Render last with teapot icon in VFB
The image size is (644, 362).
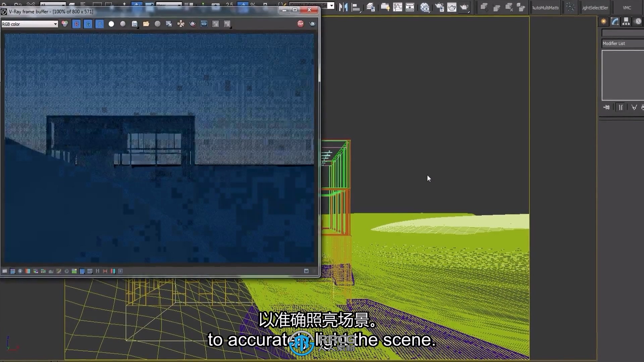tap(312, 24)
